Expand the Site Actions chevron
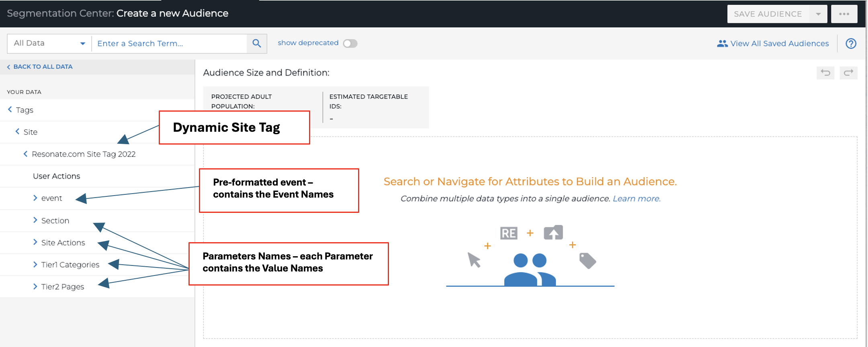868x347 pixels. pos(35,242)
